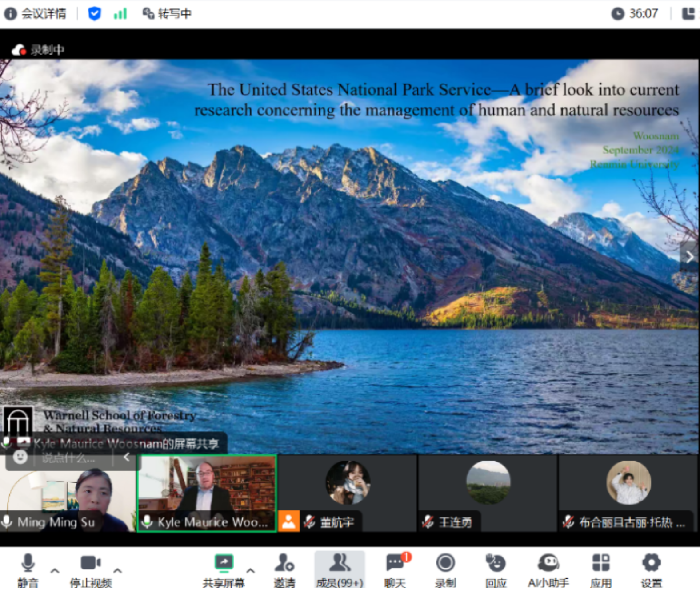Check the green network signal icon
Image resolution: width=700 pixels, height=589 pixels.
(x=120, y=14)
